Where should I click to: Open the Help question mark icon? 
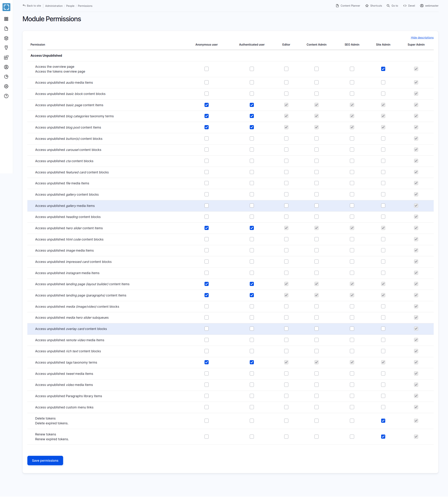(6, 96)
